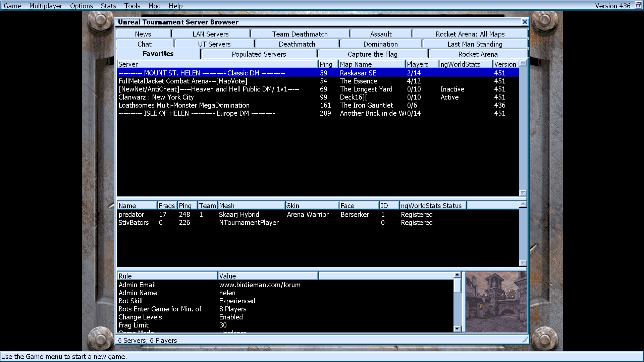This screenshot has height=362, width=644.
Task: Select Loathsomes Multi-Monster MegaDomination server
Action: tap(318, 105)
